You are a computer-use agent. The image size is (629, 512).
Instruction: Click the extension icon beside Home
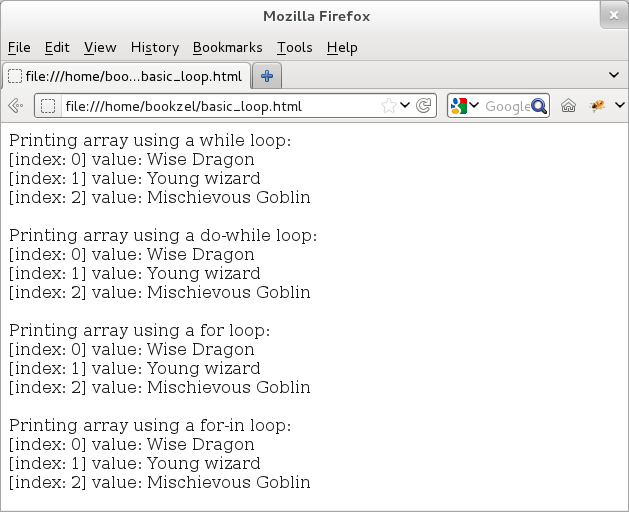(598, 106)
